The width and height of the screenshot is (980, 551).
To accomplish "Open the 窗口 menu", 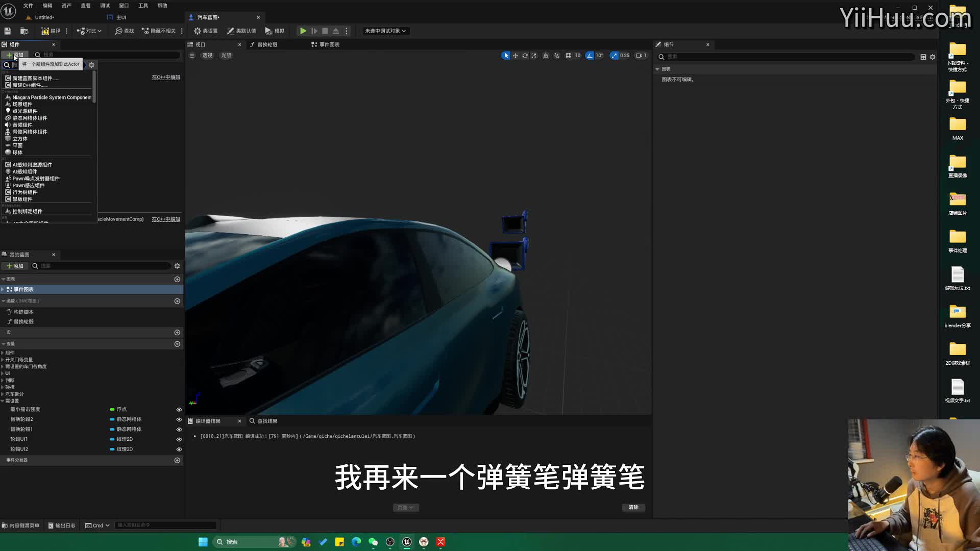I will click(x=124, y=6).
